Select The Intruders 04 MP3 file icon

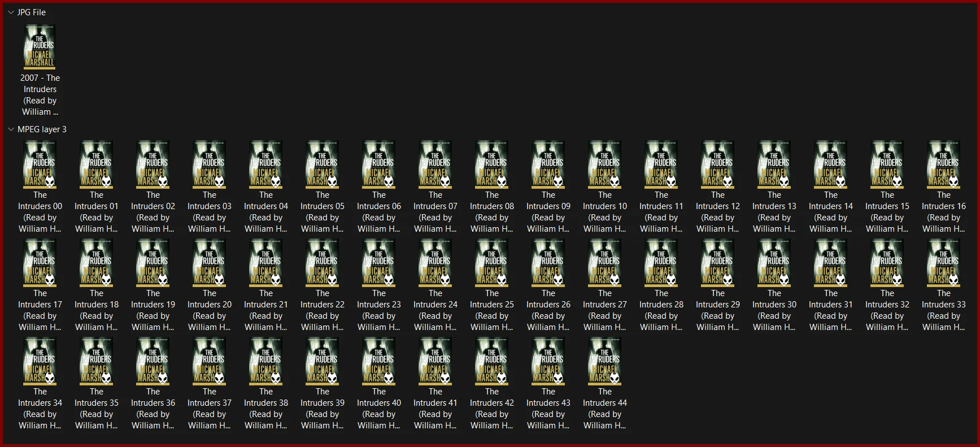coord(266,164)
